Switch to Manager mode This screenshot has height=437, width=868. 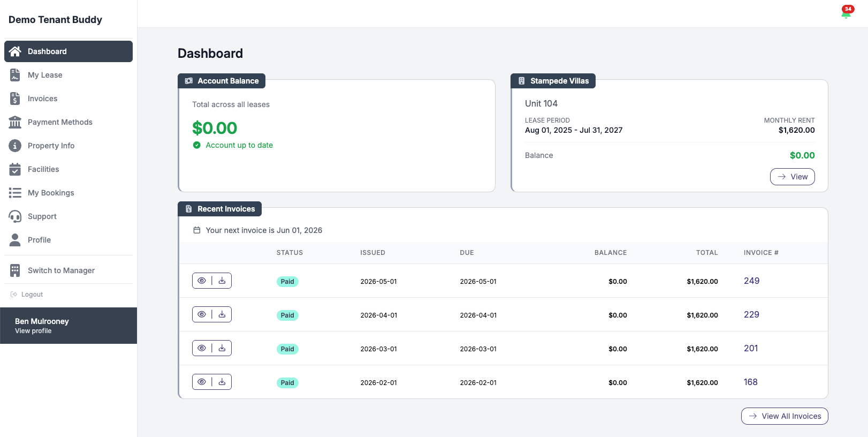(68, 270)
